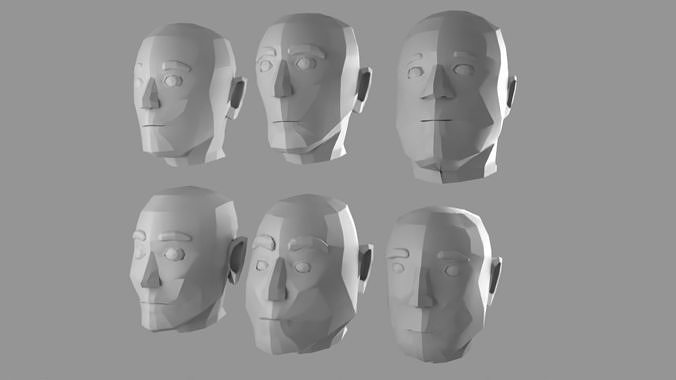676x380 pixels.
Task: Select the bottom-row right head model
Action: (x=444, y=284)
